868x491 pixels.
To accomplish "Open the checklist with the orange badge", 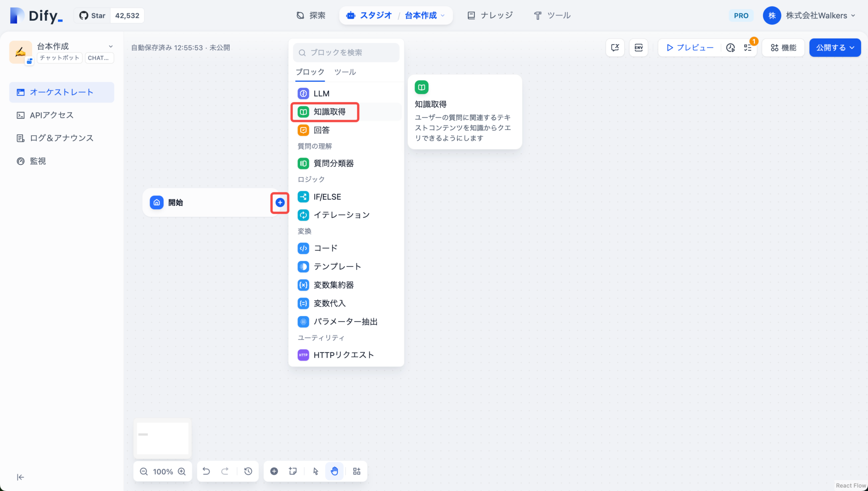I will tap(748, 47).
